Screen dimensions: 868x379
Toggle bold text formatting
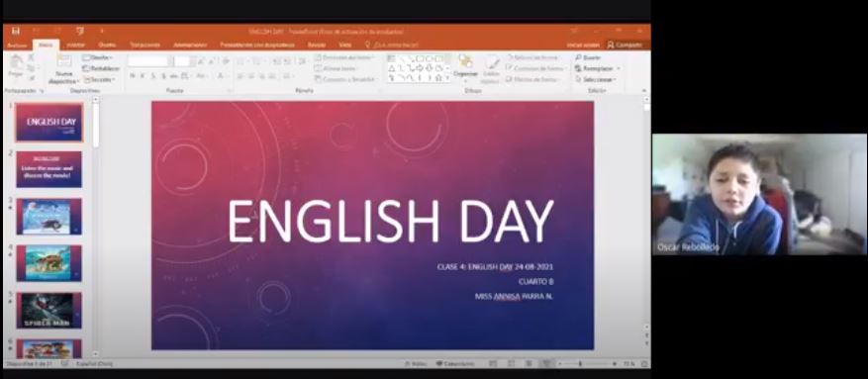coord(133,76)
